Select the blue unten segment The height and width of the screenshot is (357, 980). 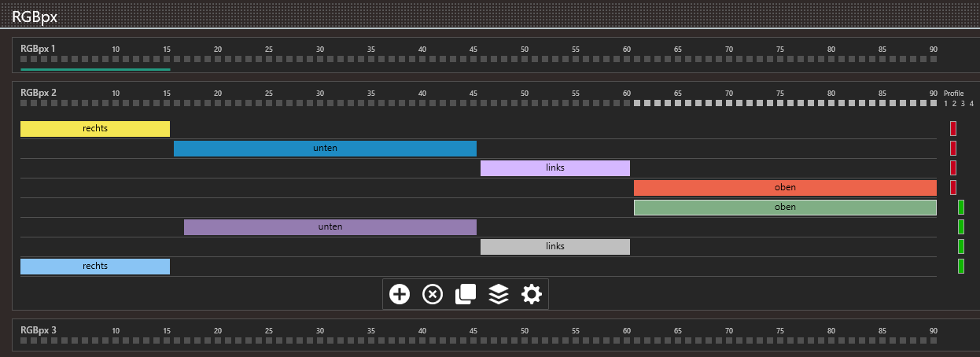325,149
